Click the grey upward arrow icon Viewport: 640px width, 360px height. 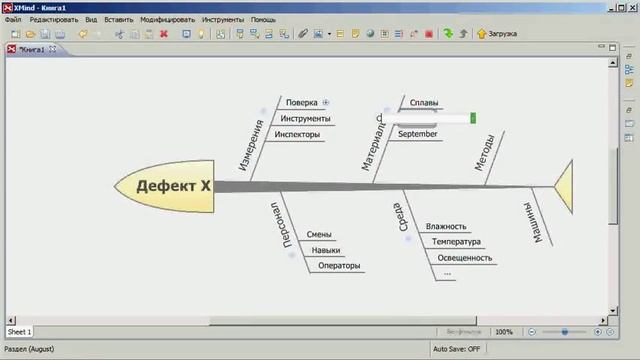point(463,33)
